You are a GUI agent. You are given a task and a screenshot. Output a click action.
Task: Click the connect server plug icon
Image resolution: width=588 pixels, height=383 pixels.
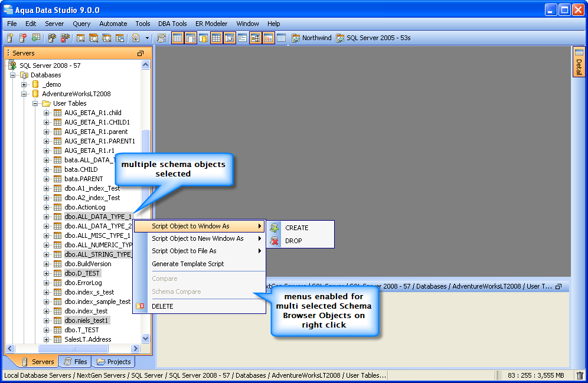52,38
